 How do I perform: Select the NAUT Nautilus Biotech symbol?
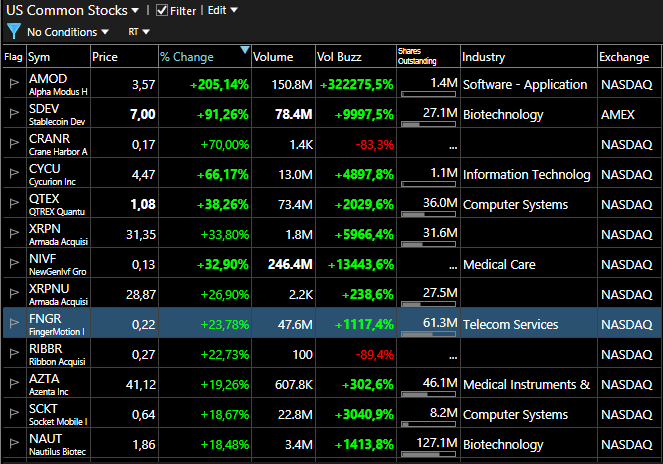[x=58, y=444]
